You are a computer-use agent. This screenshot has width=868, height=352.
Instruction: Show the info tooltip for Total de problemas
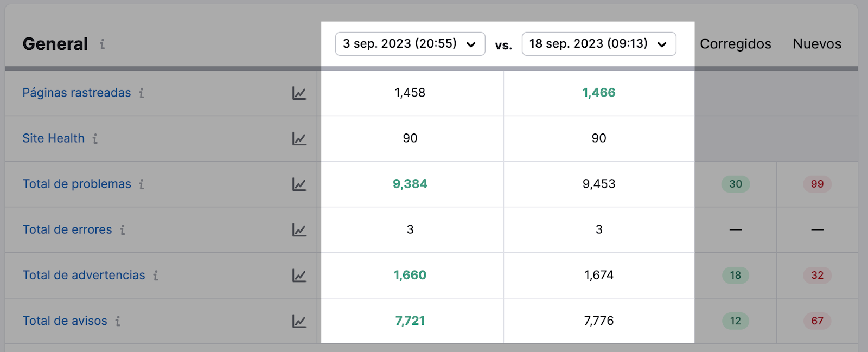click(x=141, y=184)
